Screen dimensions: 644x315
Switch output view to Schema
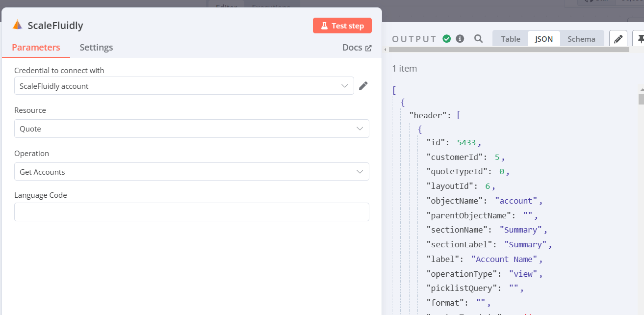[581, 39]
